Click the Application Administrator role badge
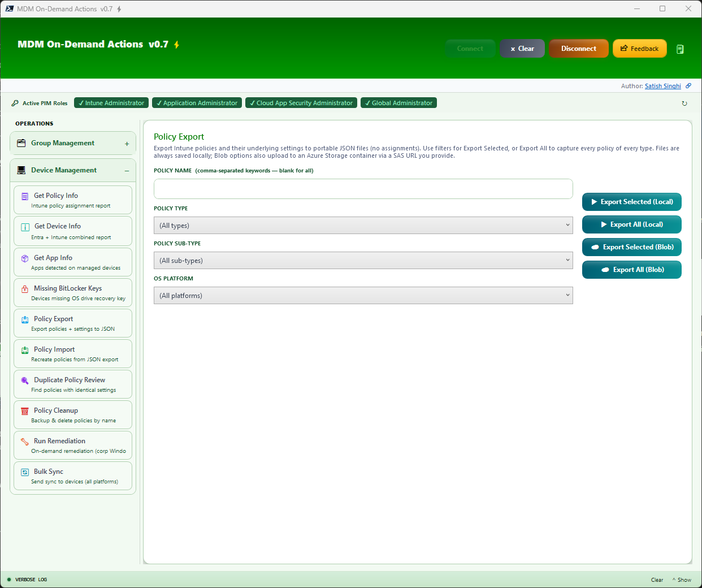The image size is (702, 588). (x=197, y=103)
